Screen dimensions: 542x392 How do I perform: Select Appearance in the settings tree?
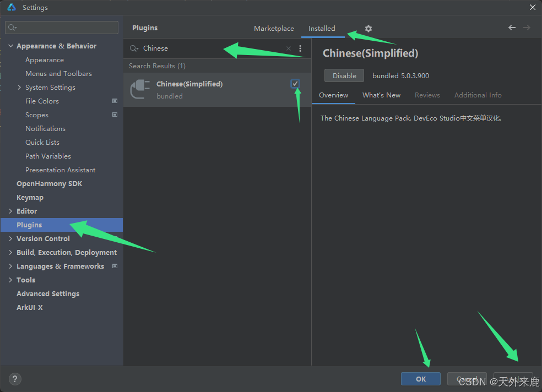pos(45,60)
